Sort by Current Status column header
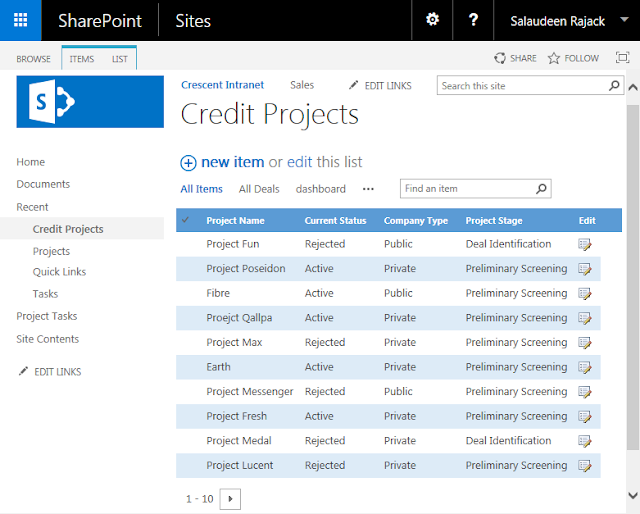The image size is (640, 514). [x=335, y=220]
